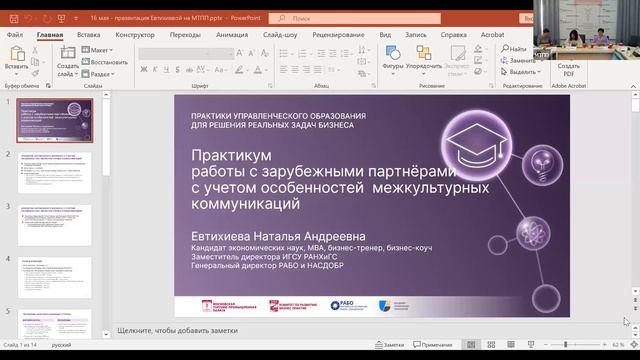Switch to reading view in status bar

pyautogui.click(x=511, y=345)
